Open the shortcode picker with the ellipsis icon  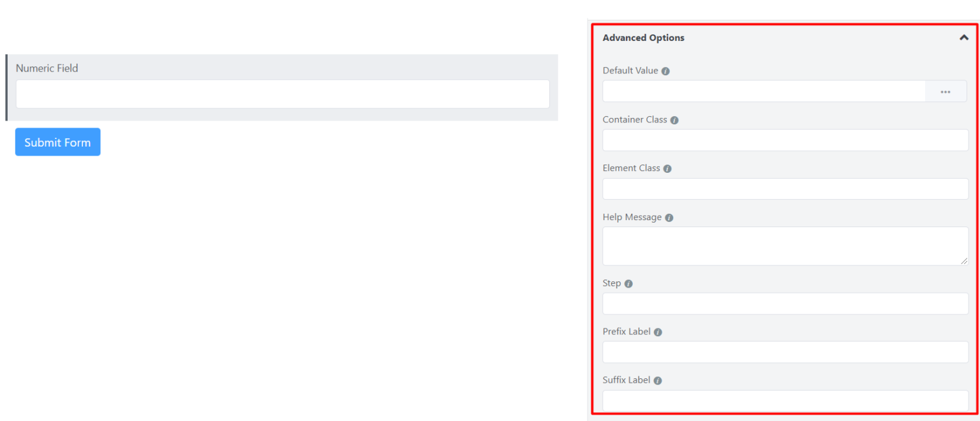946,91
